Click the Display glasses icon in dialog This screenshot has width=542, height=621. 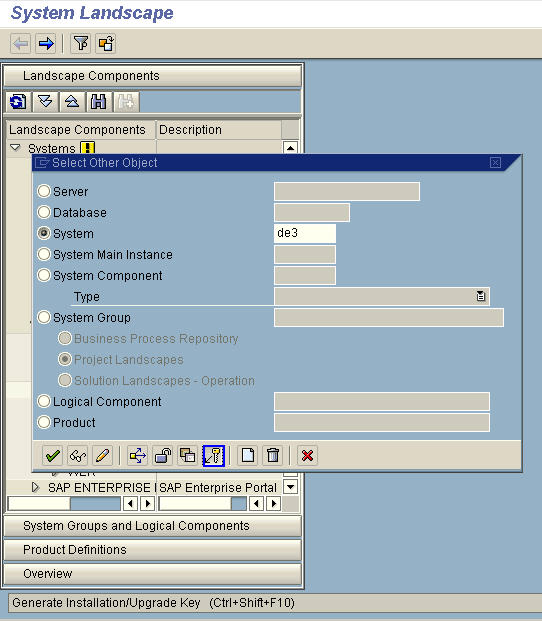(x=78, y=455)
